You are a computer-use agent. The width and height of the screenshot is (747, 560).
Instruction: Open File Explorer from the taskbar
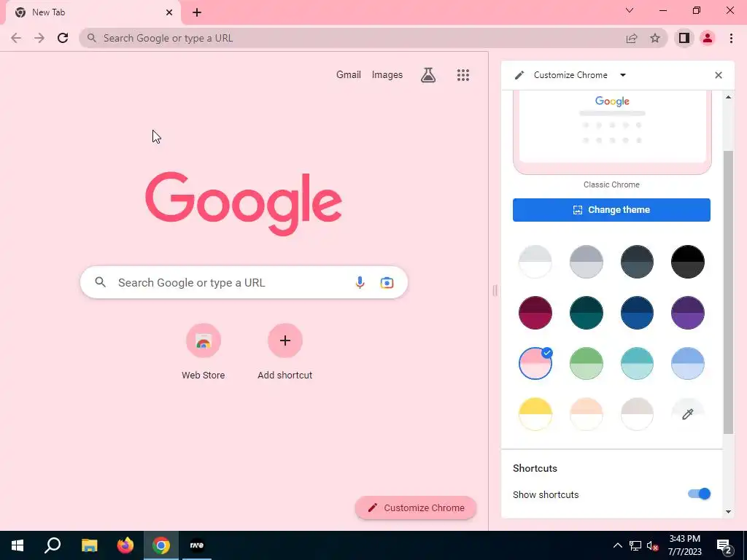(89, 545)
